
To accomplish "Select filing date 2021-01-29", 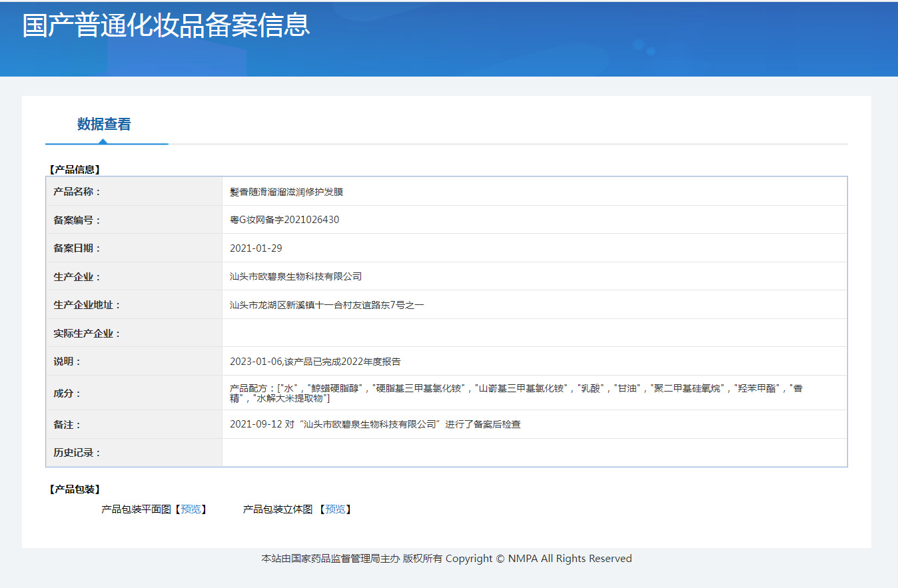I will (x=256, y=248).
